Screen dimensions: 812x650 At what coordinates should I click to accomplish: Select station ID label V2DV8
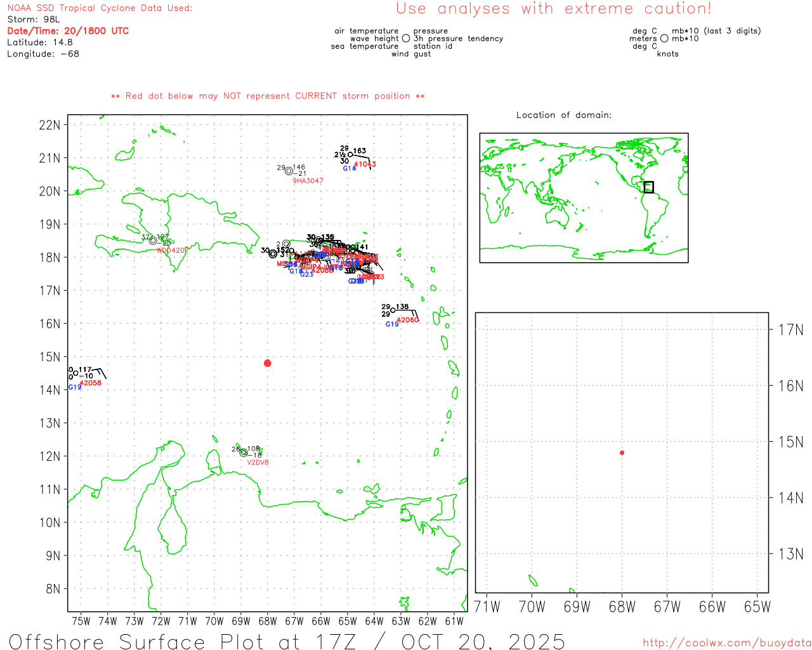click(x=258, y=463)
